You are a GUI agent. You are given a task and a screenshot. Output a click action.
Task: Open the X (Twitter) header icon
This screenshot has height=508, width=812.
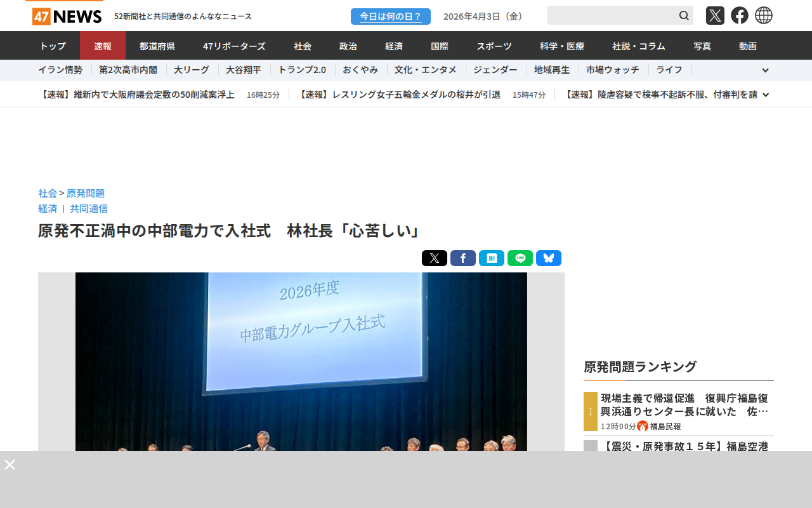tap(715, 15)
